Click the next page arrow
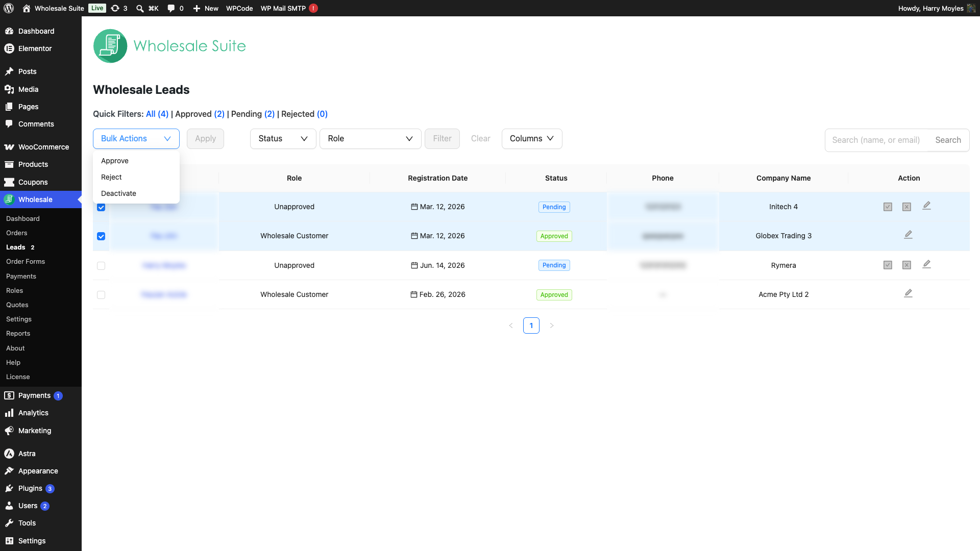Screen dimensions: 980x551 (552, 325)
